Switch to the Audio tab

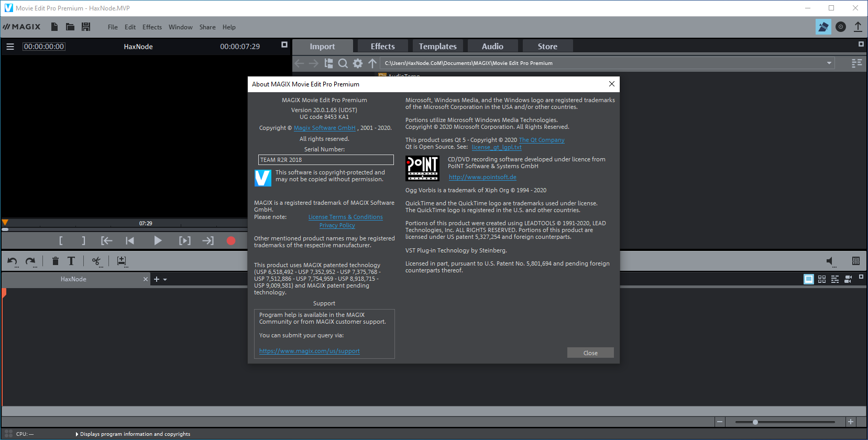pyautogui.click(x=492, y=46)
